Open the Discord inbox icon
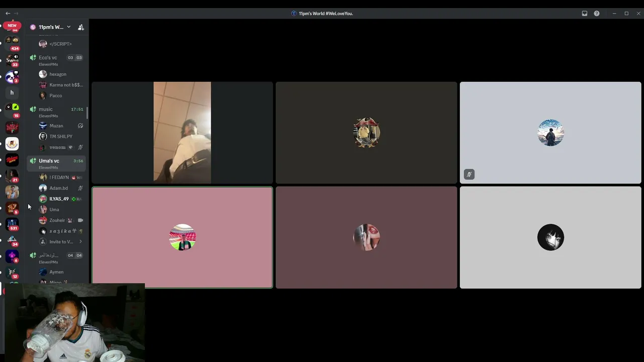 (x=585, y=14)
